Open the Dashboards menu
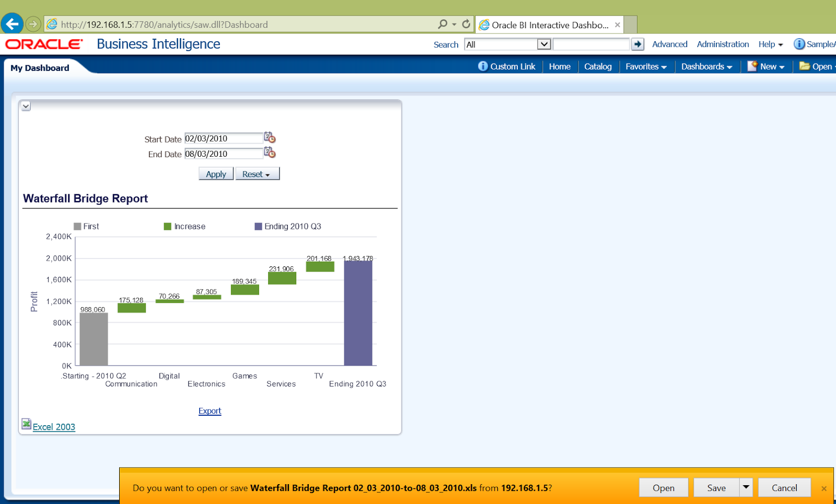Viewport: 836px width, 504px height. click(x=706, y=66)
